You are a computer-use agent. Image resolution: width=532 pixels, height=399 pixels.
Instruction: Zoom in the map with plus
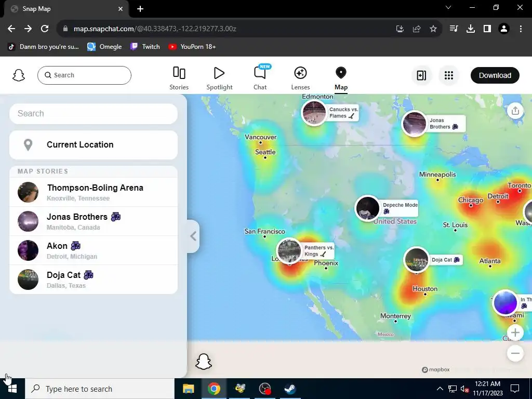coord(515,332)
